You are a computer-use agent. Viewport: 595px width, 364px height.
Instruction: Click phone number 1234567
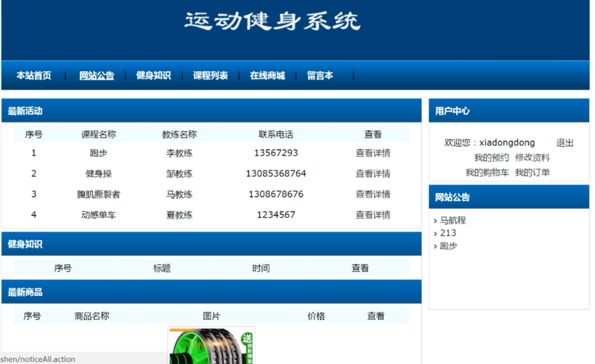tap(276, 215)
